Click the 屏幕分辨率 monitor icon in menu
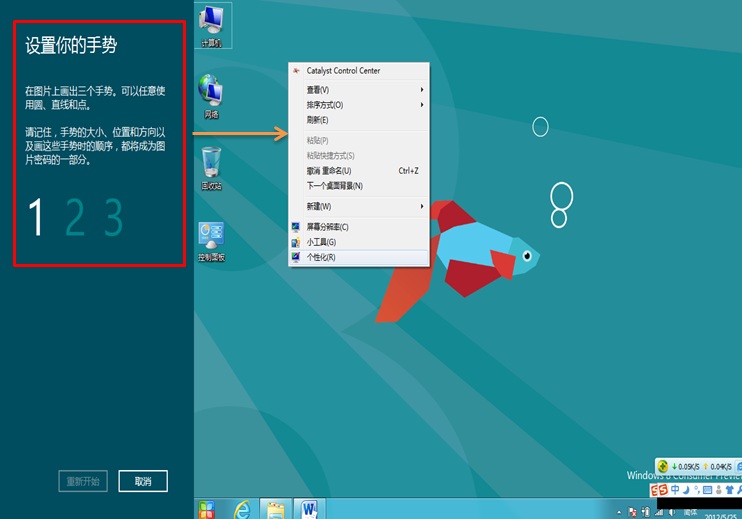742x519 pixels. 296,227
